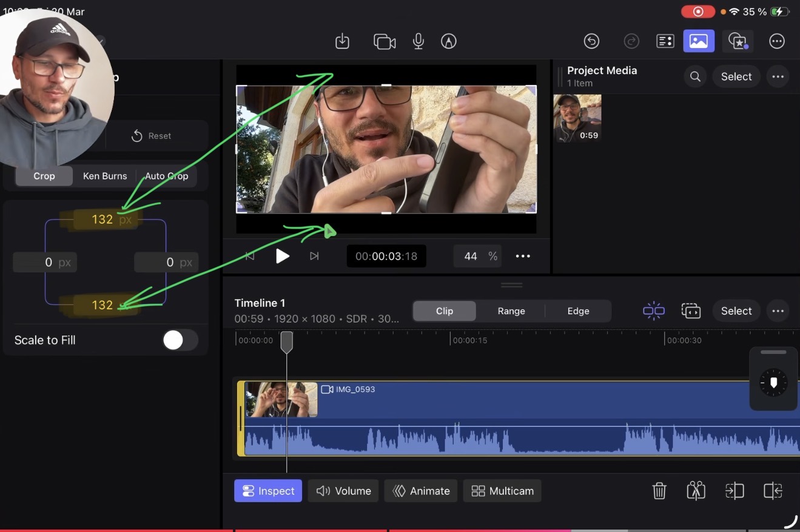
Task: Export the project using the share icon
Action: click(342, 41)
